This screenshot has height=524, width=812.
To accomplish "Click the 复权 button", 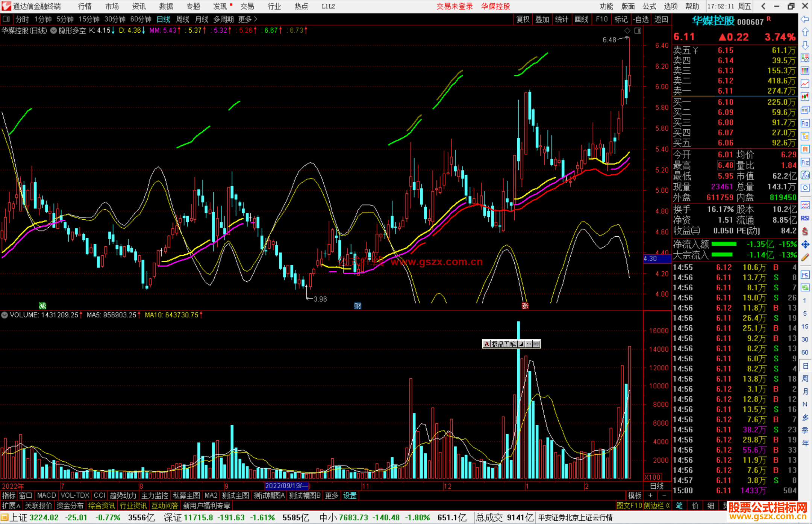I will tap(523, 19).
